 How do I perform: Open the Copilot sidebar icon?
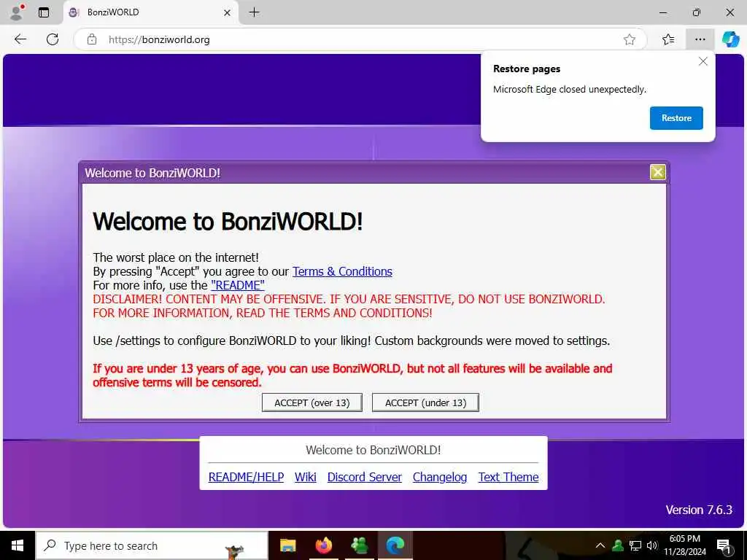click(x=730, y=39)
